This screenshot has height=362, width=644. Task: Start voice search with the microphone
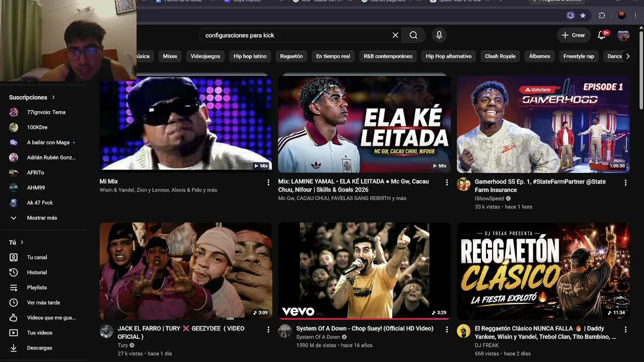[439, 35]
